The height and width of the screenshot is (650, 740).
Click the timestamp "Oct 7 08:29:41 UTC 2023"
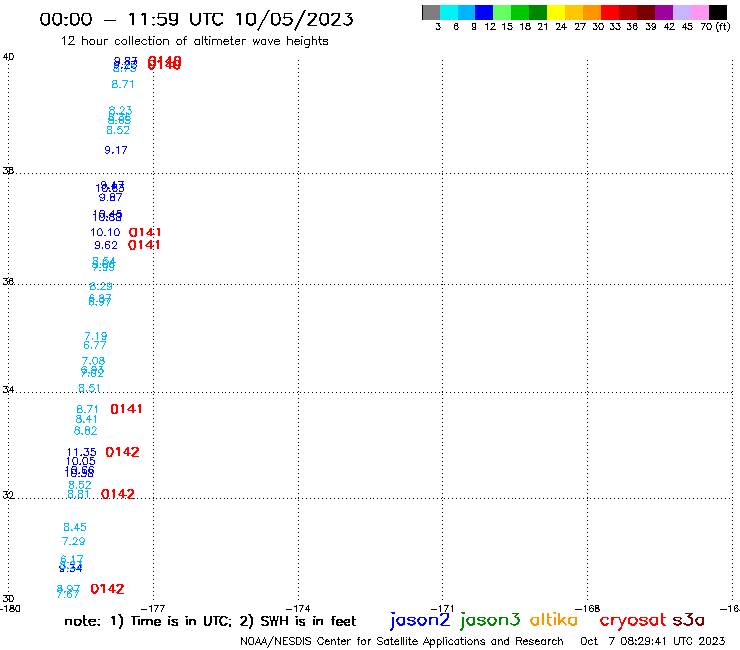(652, 641)
